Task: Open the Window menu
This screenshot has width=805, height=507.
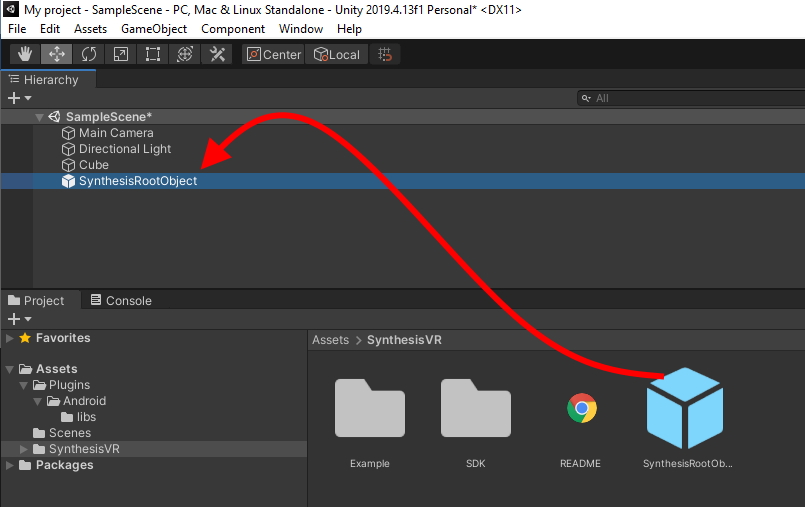Action: (x=301, y=29)
